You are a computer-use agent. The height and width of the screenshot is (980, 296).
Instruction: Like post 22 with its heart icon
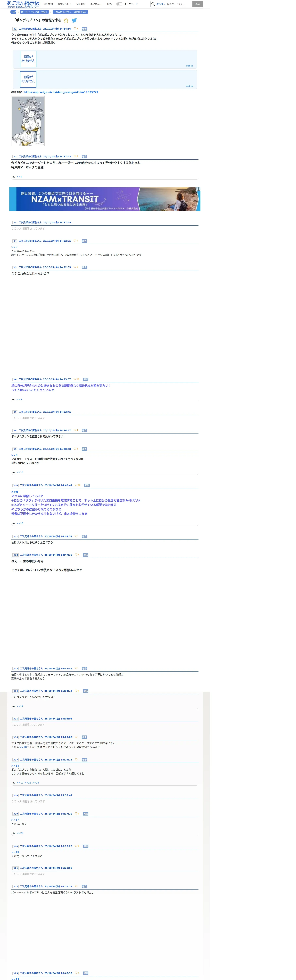click(x=76, y=886)
